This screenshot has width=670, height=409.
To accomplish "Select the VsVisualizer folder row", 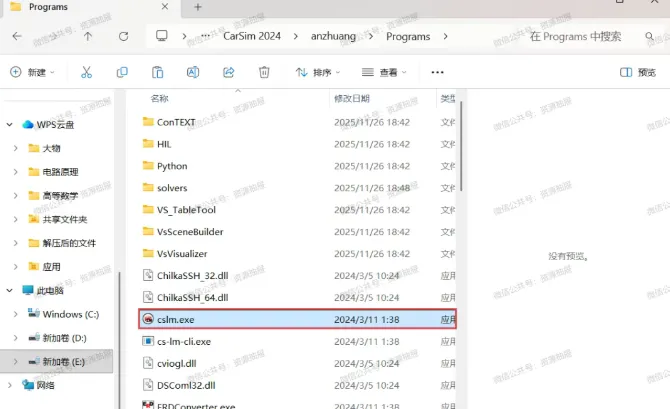I will pos(297,253).
